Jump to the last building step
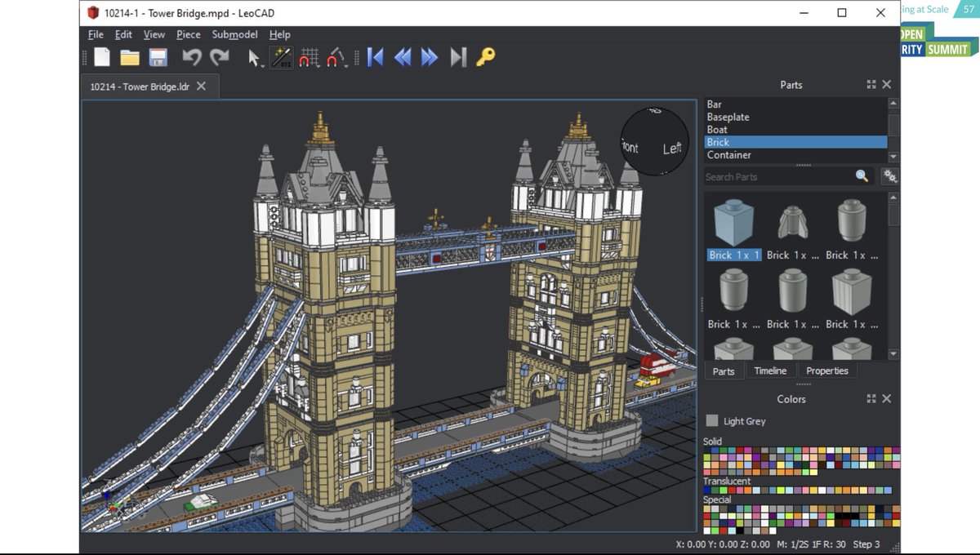 (x=458, y=57)
